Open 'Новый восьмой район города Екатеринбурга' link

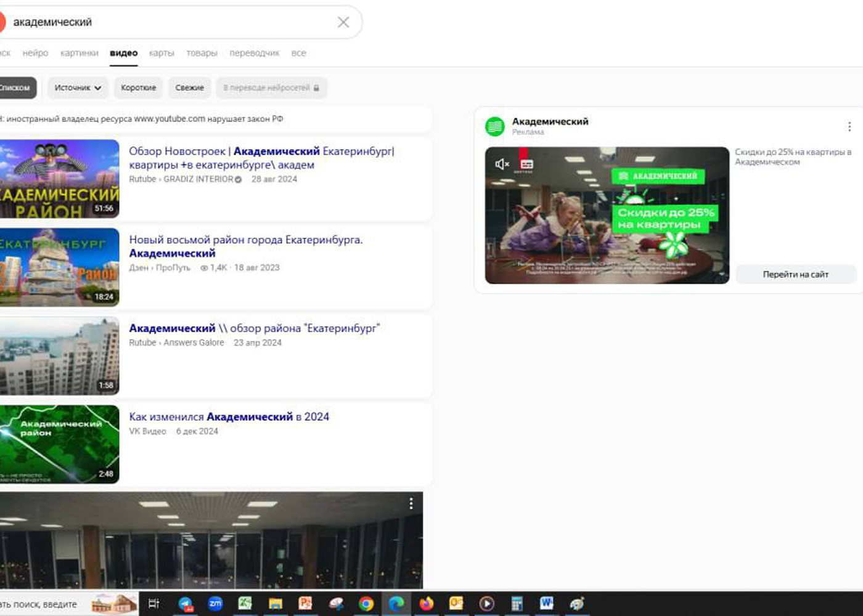tap(246, 246)
